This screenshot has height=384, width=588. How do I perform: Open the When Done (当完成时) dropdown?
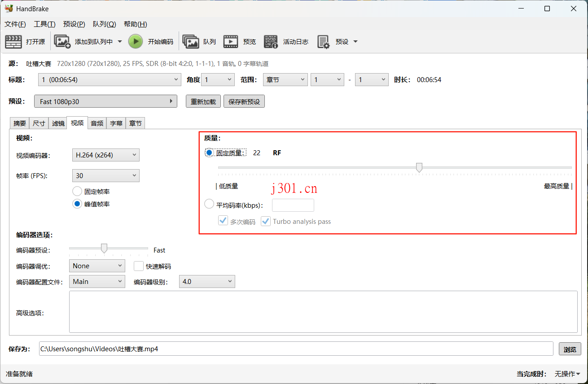tap(567, 374)
